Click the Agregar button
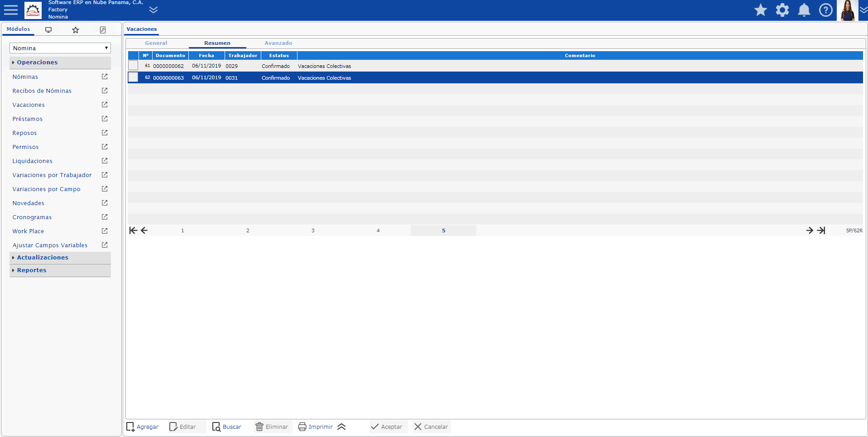The image size is (868, 437). pyautogui.click(x=143, y=427)
